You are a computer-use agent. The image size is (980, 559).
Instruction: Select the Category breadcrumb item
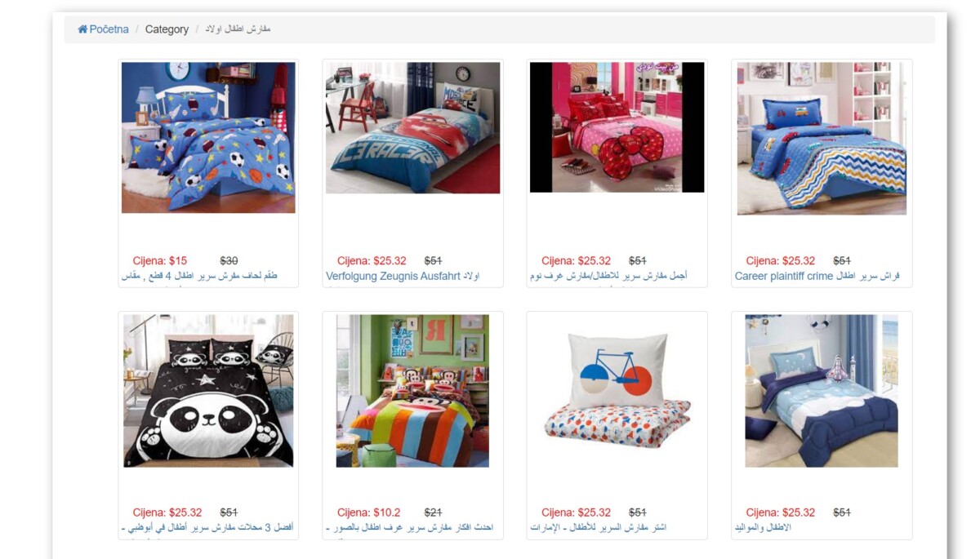(x=167, y=29)
